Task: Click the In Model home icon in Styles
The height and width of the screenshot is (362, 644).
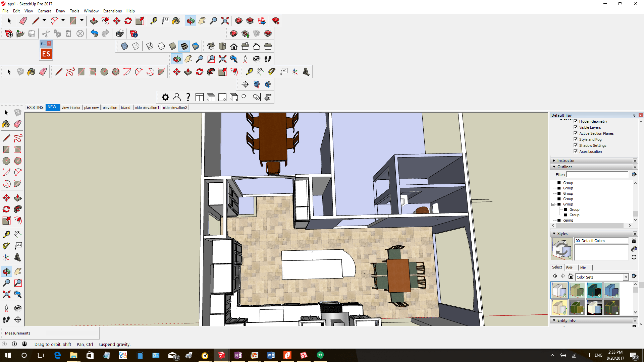Action: [571, 277]
